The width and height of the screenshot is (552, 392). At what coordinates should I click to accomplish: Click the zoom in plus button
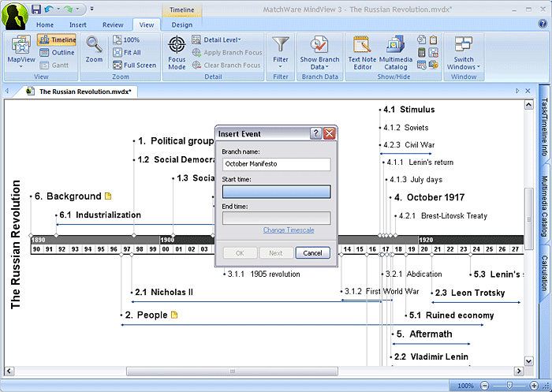click(534, 386)
